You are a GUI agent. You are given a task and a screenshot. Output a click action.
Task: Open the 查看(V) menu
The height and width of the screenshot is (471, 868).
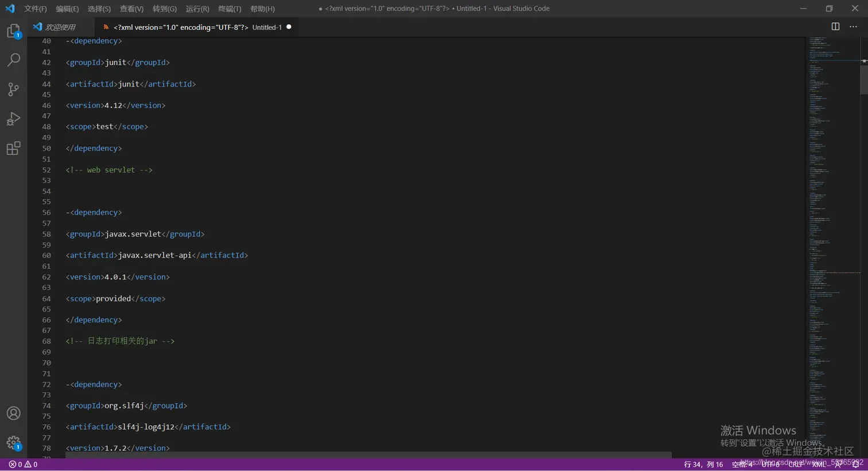pos(131,9)
